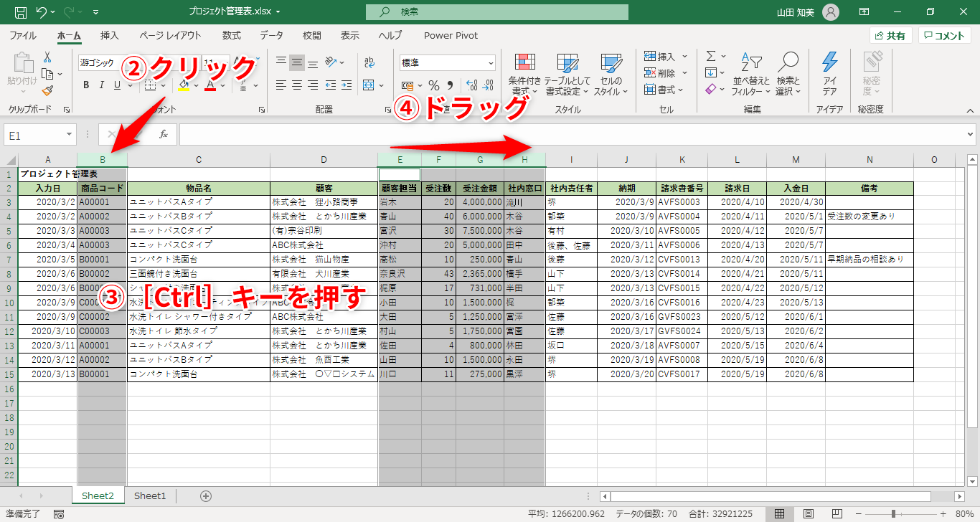980x522 pixels.
Task: Click the zoom slider handle
Action: (892, 513)
